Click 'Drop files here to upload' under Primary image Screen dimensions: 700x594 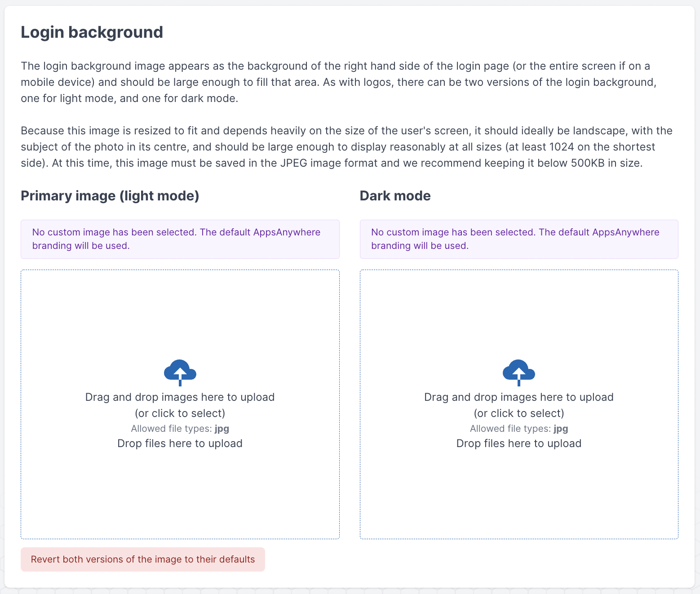180,443
